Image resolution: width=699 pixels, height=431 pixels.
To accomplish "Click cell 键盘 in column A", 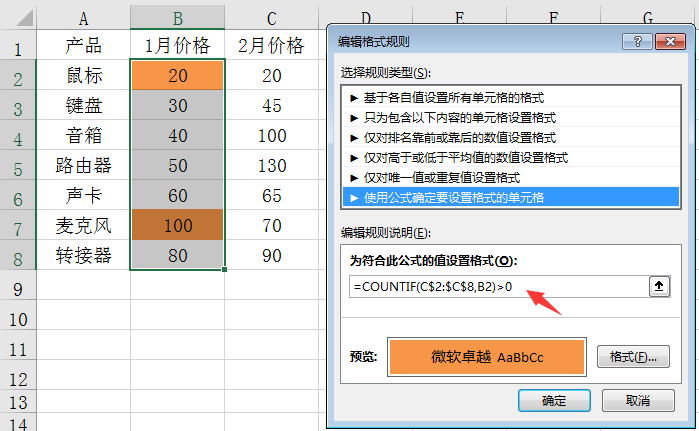I will 83,105.
